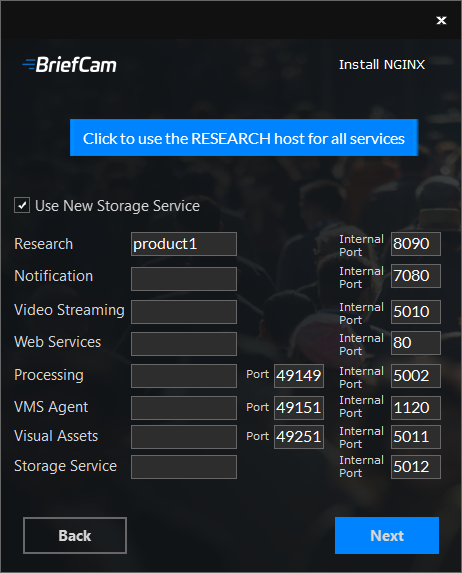Click the VMS Agent host field

184,408
